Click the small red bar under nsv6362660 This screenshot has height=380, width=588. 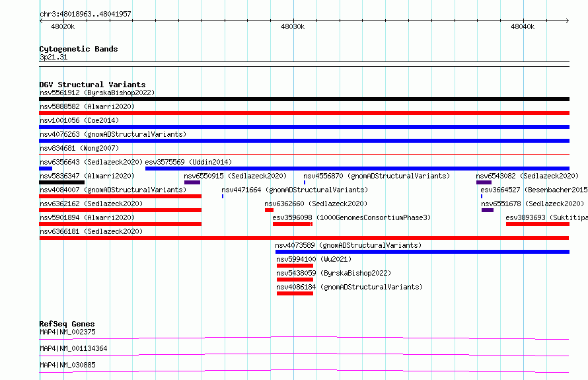[270, 210]
